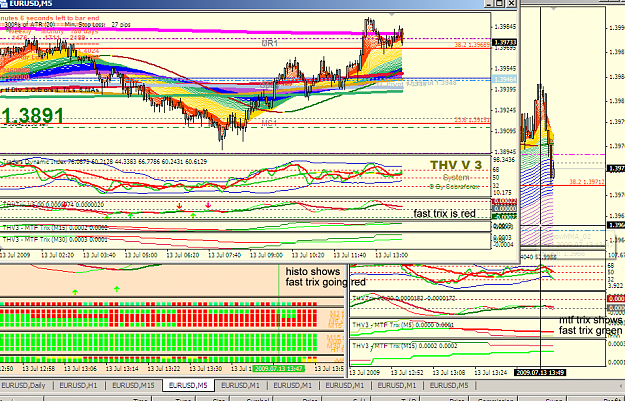
Task: Click the active EURUSD,M5 chart tab
Action: point(188,385)
